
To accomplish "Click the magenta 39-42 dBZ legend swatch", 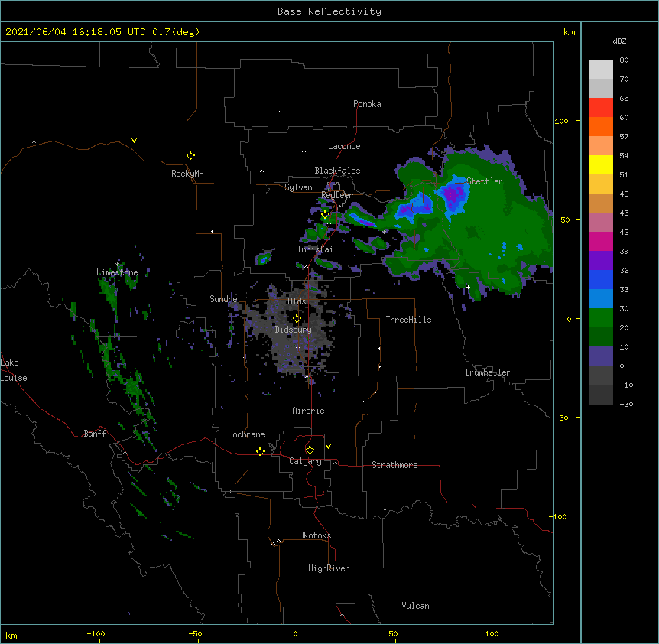I will [x=601, y=241].
